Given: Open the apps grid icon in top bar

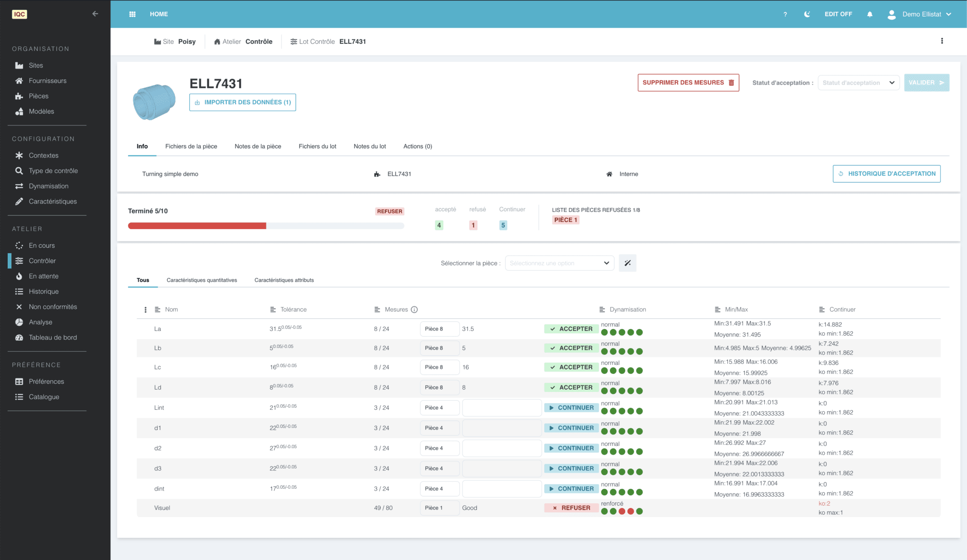Looking at the screenshot, I should click(133, 14).
